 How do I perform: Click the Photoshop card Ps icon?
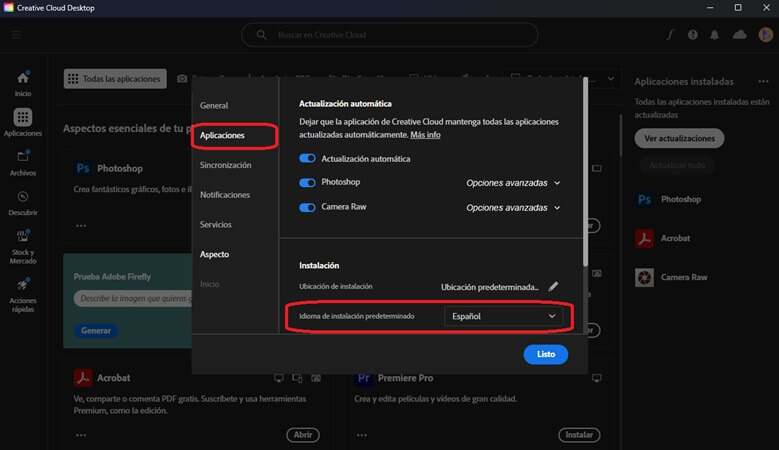[83, 168]
